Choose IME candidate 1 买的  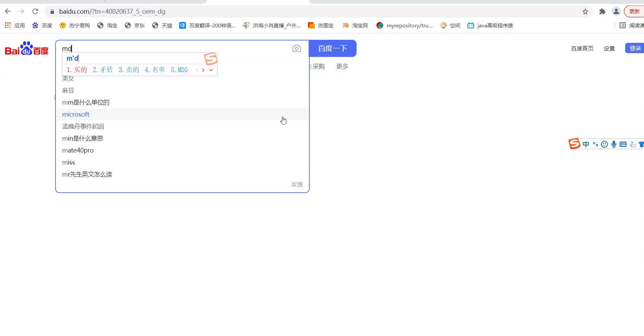click(x=77, y=70)
